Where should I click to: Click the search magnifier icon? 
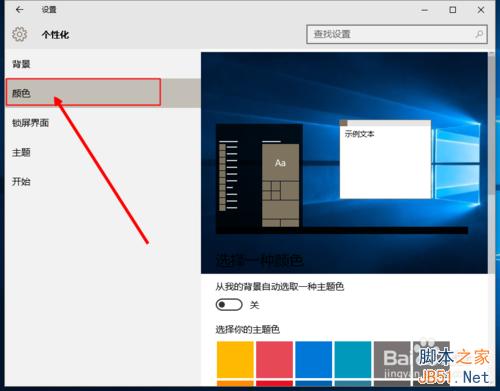coord(479,34)
